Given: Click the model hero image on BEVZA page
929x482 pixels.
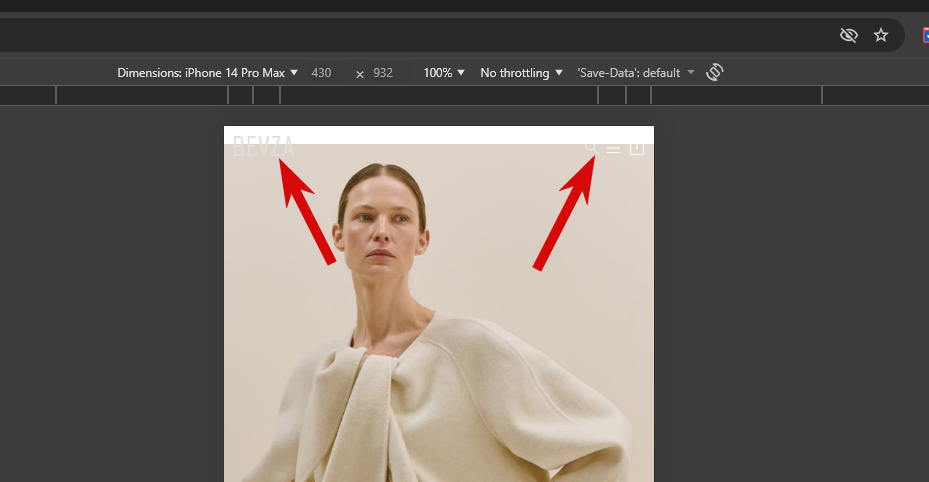Looking at the screenshot, I should 438,314.
